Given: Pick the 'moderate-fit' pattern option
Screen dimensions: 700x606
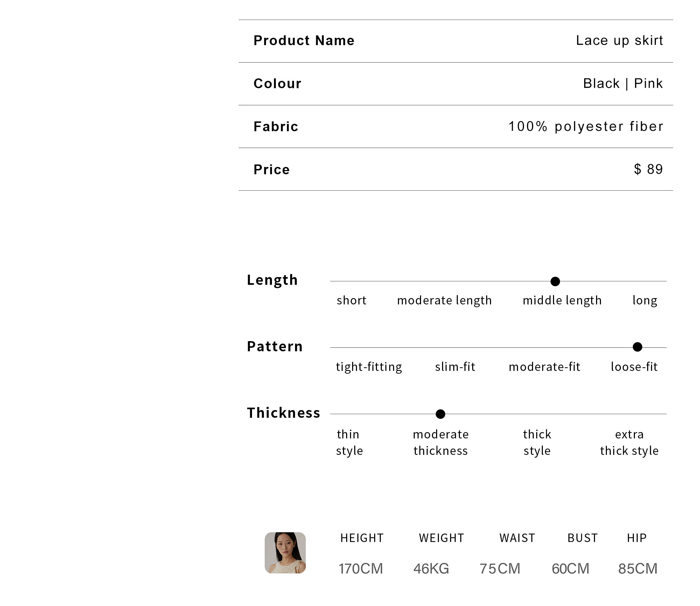Looking at the screenshot, I should click(x=545, y=367).
